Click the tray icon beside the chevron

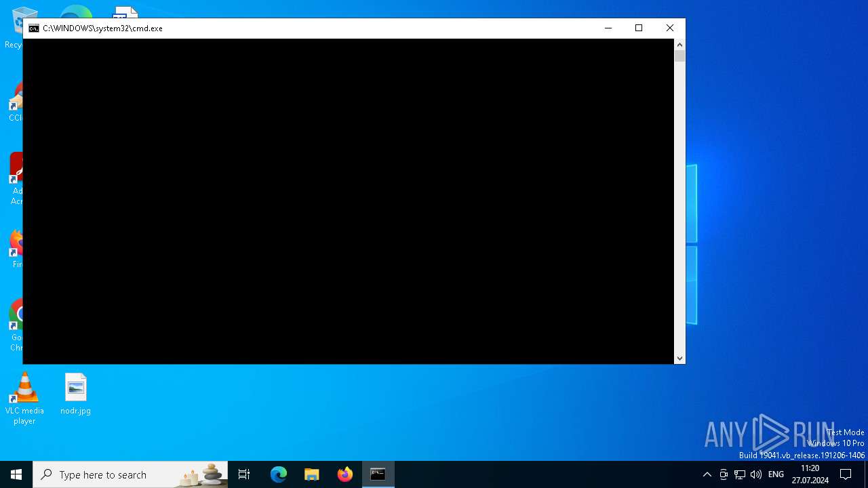724,474
